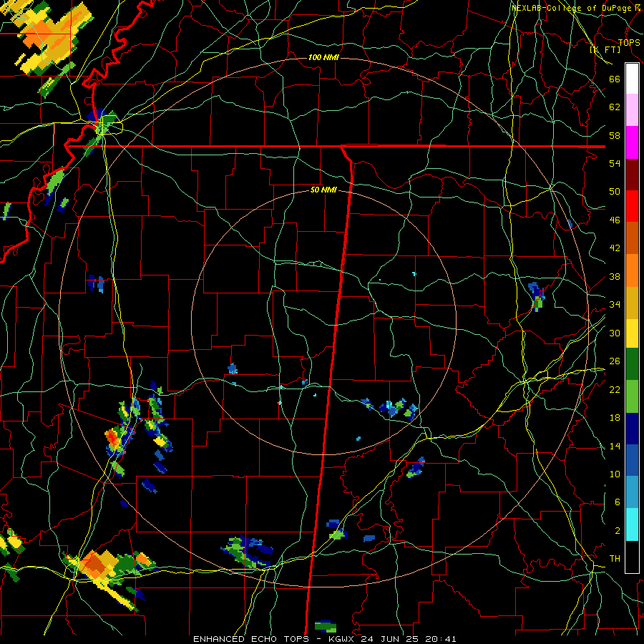Click the '38' legend value
Viewport: 644px width, 644px height.
click(x=615, y=276)
